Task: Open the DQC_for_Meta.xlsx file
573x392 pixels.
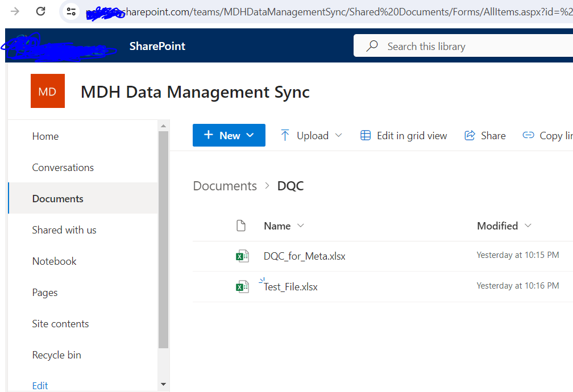Action: click(305, 256)
